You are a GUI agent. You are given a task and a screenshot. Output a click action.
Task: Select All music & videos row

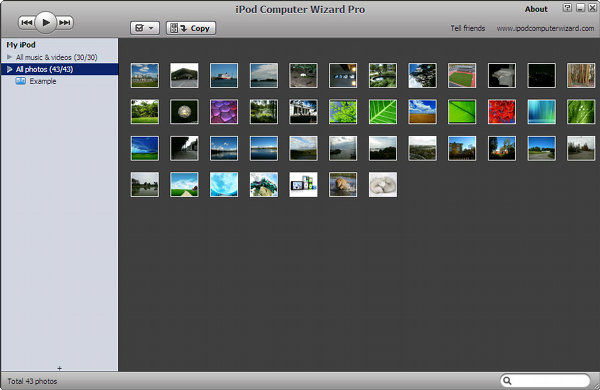pyautogui.click(x=60, y=57)
